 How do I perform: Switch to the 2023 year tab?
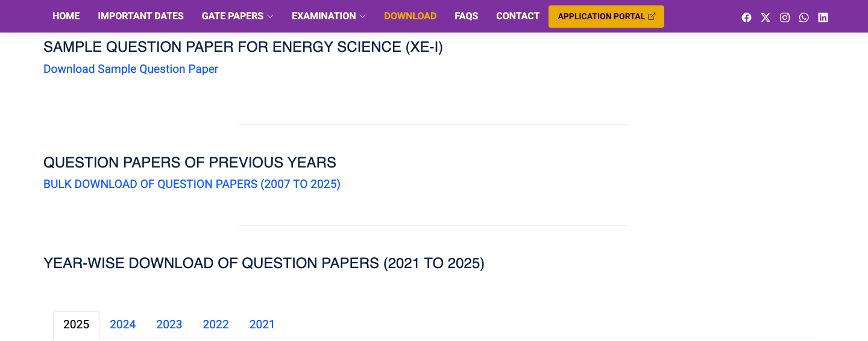[x=169, y=325]
